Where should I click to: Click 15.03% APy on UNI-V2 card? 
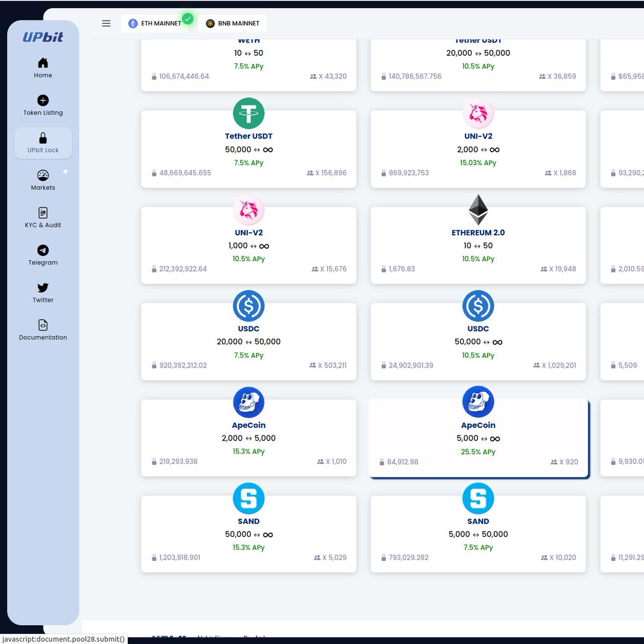[478, 163]
